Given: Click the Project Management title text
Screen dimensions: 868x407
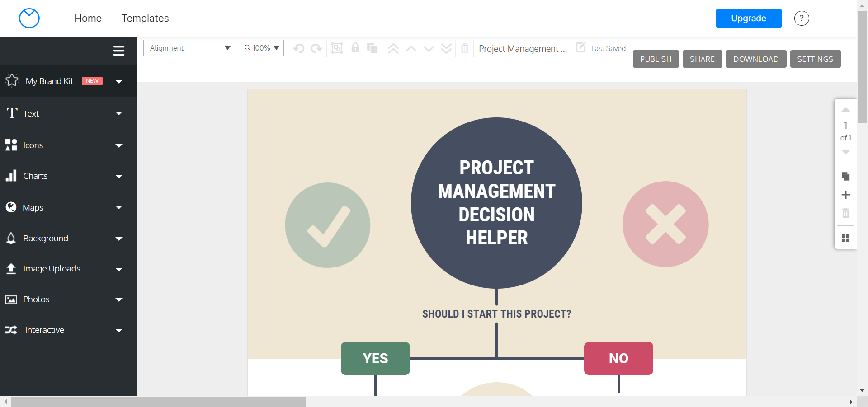Looking at the screenshot, I should point(523,49).
